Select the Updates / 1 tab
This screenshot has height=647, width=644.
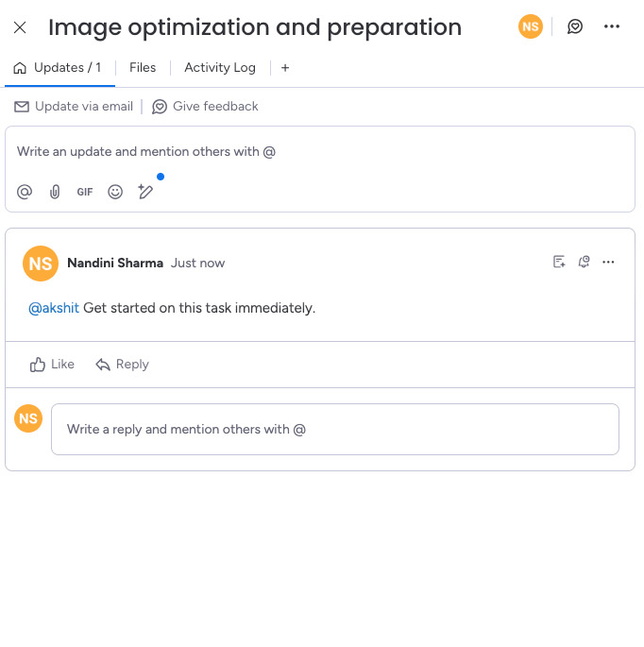pos(58,68)
